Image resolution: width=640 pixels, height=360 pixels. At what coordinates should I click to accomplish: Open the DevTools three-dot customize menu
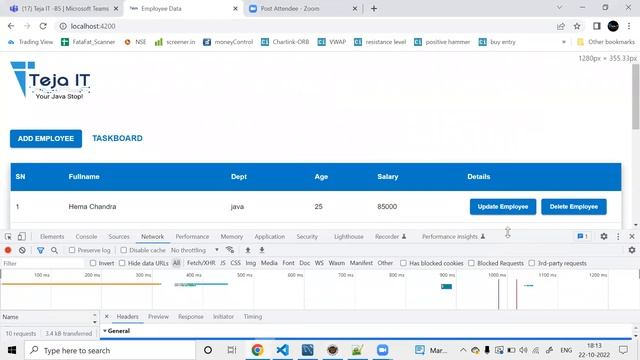click(618, 236)
